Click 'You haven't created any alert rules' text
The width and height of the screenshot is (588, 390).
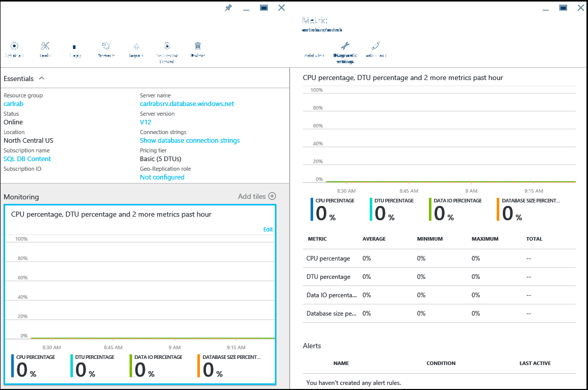353,383
